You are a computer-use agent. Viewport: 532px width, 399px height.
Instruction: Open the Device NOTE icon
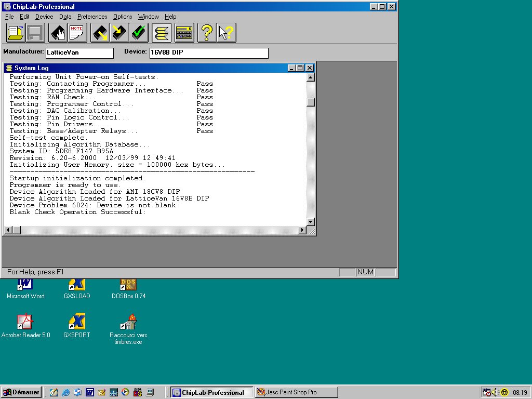click(77, 33)
